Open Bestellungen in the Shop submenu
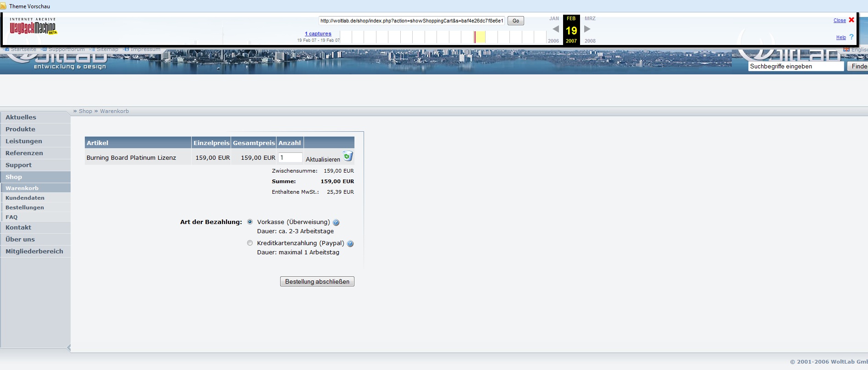 (25, 207)
